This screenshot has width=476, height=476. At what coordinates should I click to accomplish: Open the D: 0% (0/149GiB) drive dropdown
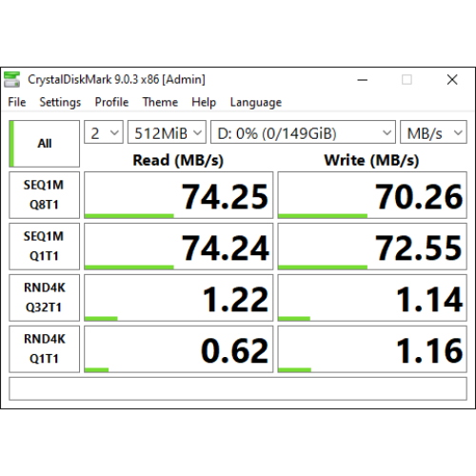[x=303, y=132]
